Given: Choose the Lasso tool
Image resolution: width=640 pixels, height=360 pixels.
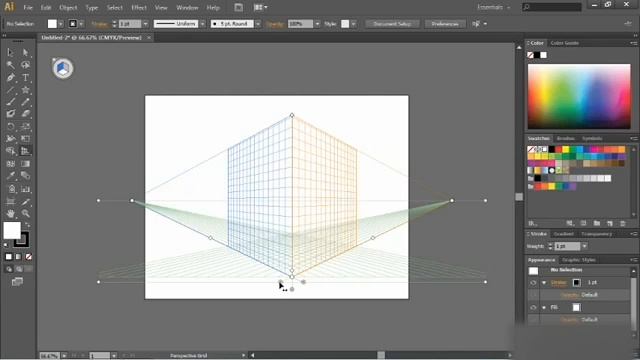Looking at the screenshot, I should (x=25, y=65).
